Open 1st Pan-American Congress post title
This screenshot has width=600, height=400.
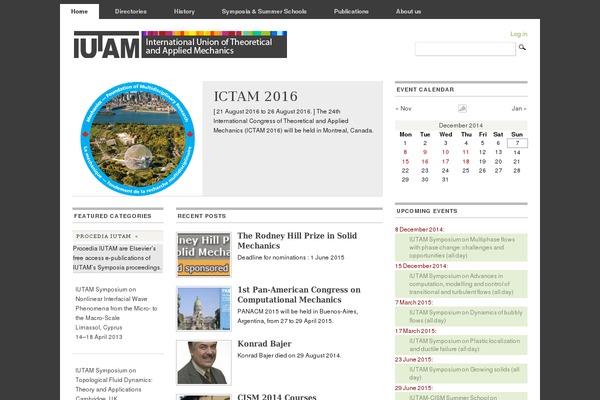point(299,295)
